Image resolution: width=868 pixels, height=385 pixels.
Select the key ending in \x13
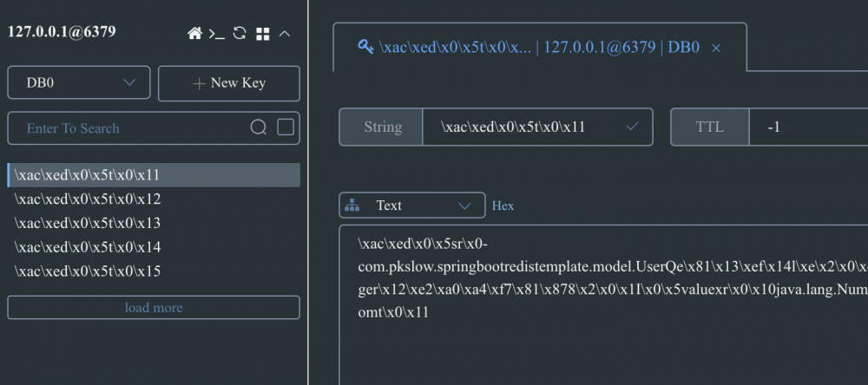pos(88,223)
